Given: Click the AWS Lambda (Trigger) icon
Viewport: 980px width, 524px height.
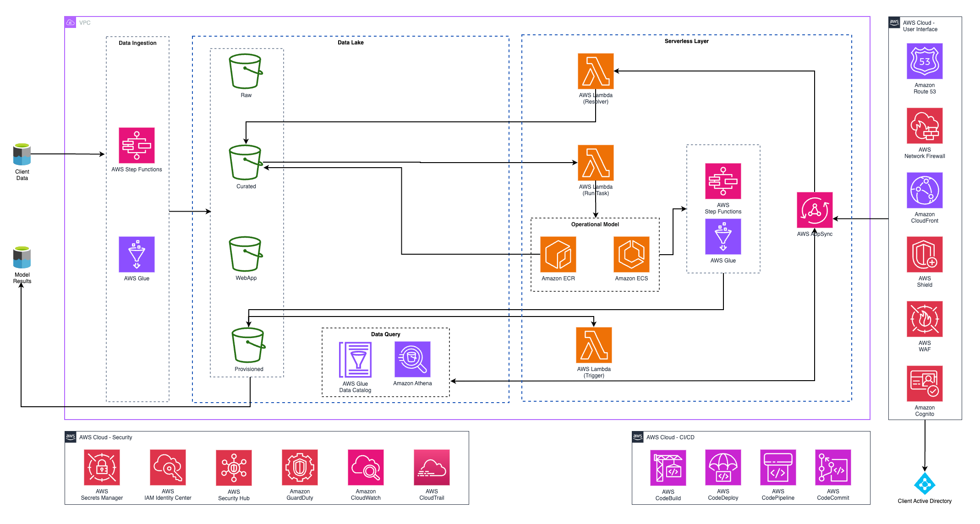Looking at the screenshot, I should tap(594, 345).
